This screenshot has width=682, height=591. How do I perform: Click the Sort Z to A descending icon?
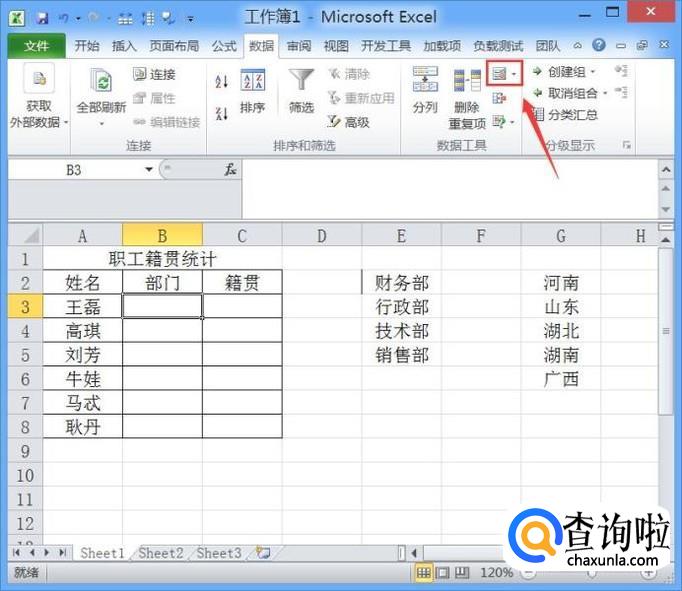tap(221, 113)
